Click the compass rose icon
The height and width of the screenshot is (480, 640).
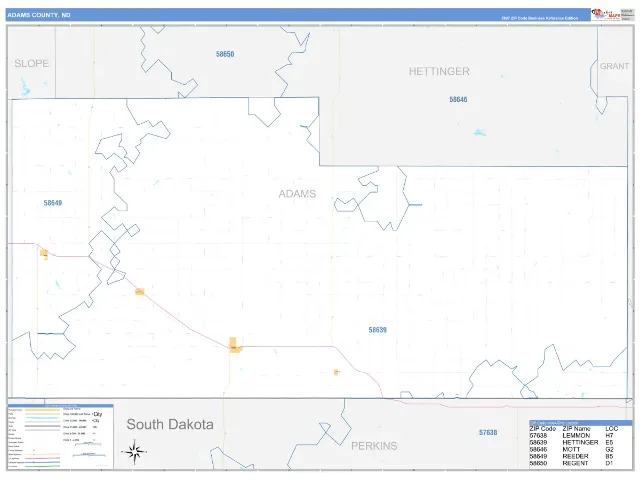click(x=134, y=452)
